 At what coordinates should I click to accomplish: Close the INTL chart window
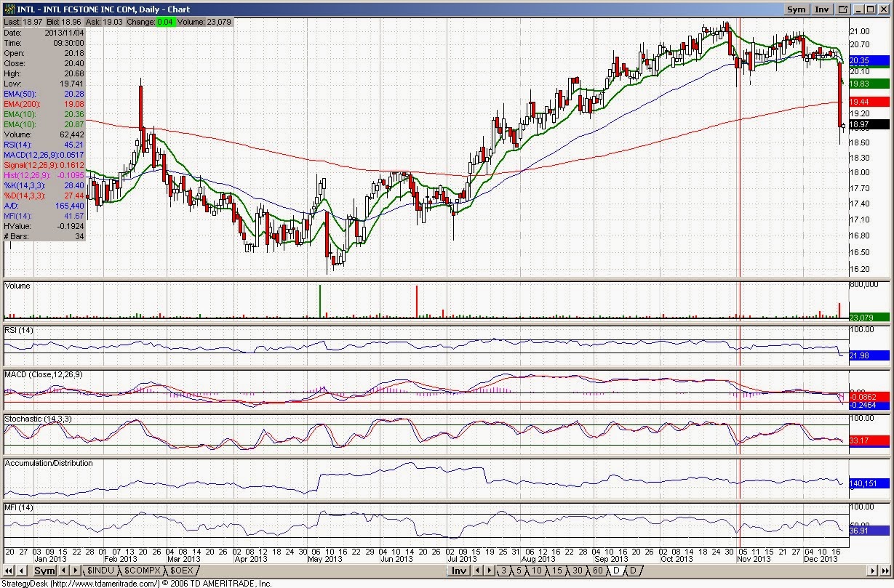[884, 9]
